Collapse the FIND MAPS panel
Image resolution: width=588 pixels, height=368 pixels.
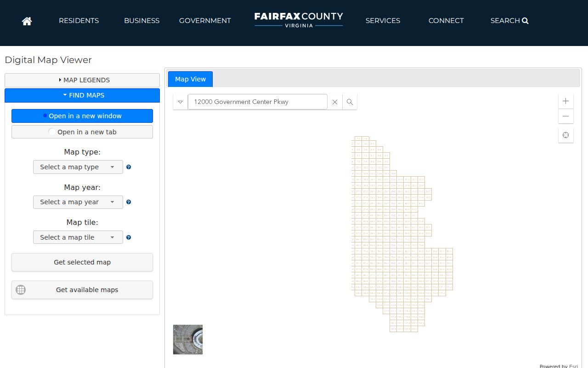click(x=82, y=95)
